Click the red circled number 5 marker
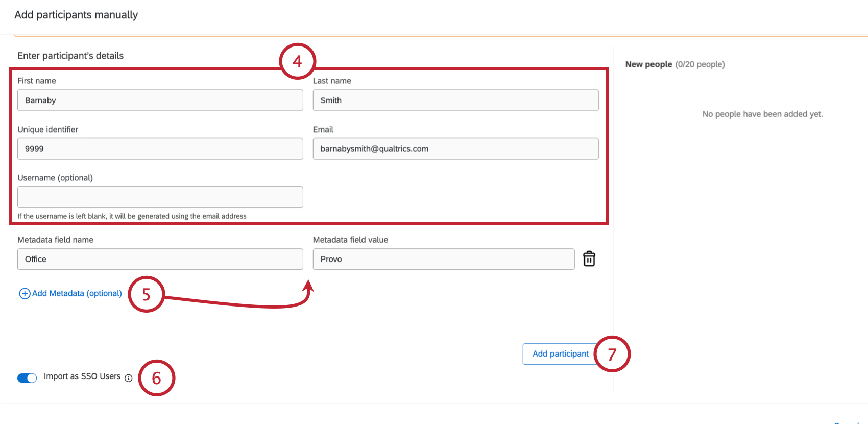 [147, 294]
